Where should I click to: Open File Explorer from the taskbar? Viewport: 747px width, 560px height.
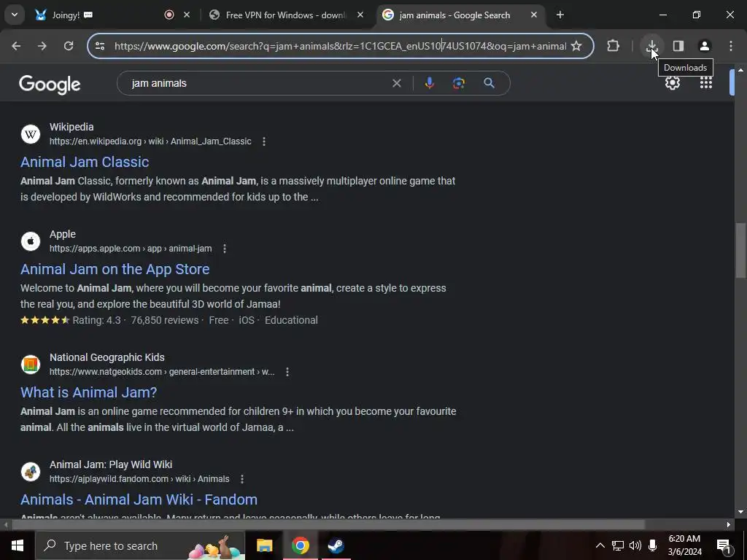coord(264,545)
